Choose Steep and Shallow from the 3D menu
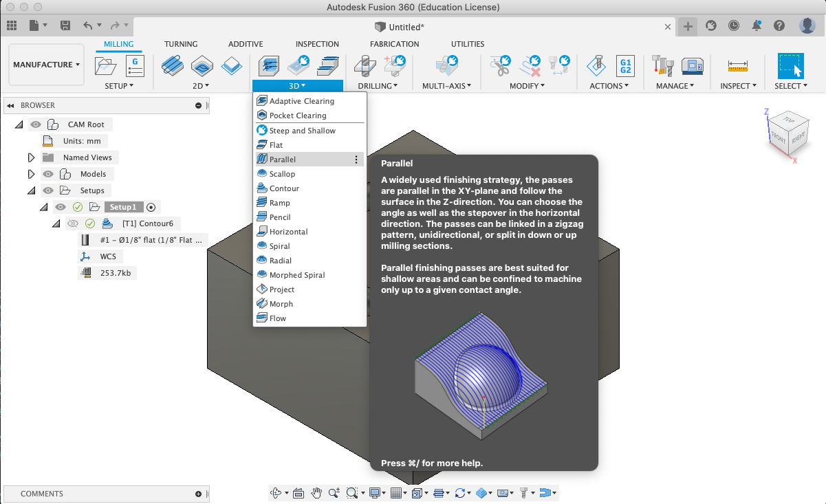The width and height of the screenshot is (826, 504). pos(309,131)
